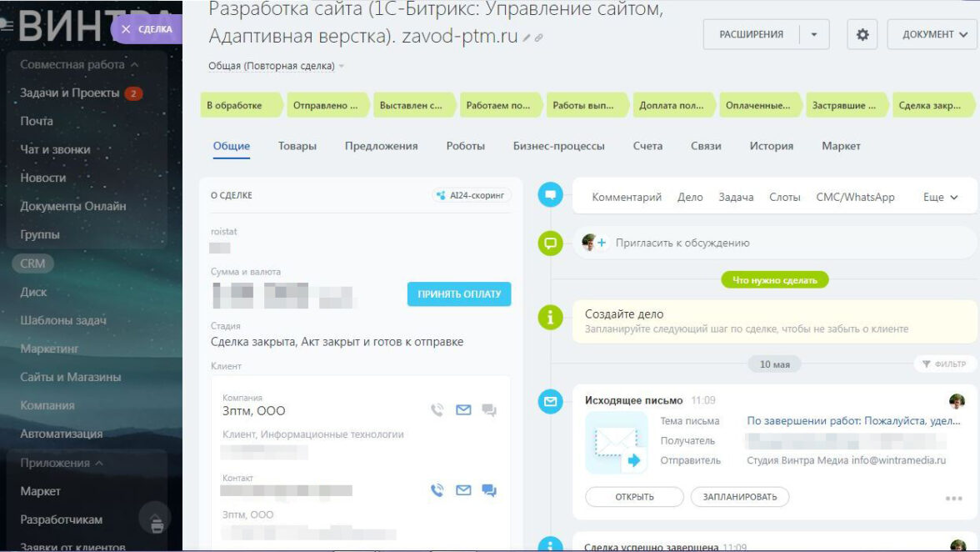Click the blue comment circle icon in timeline
The image size is (980, 552).
click(550, 194)
